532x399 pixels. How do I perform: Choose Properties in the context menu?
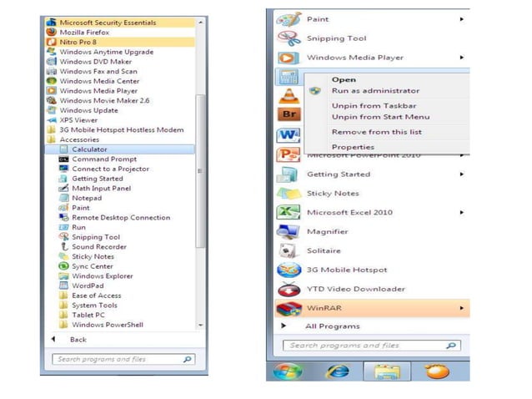353,147
